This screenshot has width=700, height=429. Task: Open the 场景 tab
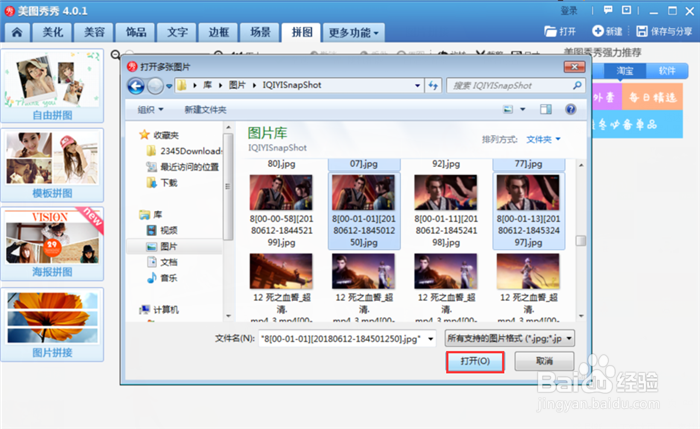coord(260,32)
